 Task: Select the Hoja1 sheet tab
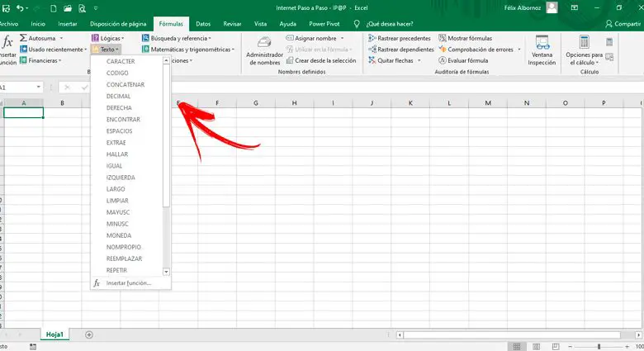coord(54,334)
